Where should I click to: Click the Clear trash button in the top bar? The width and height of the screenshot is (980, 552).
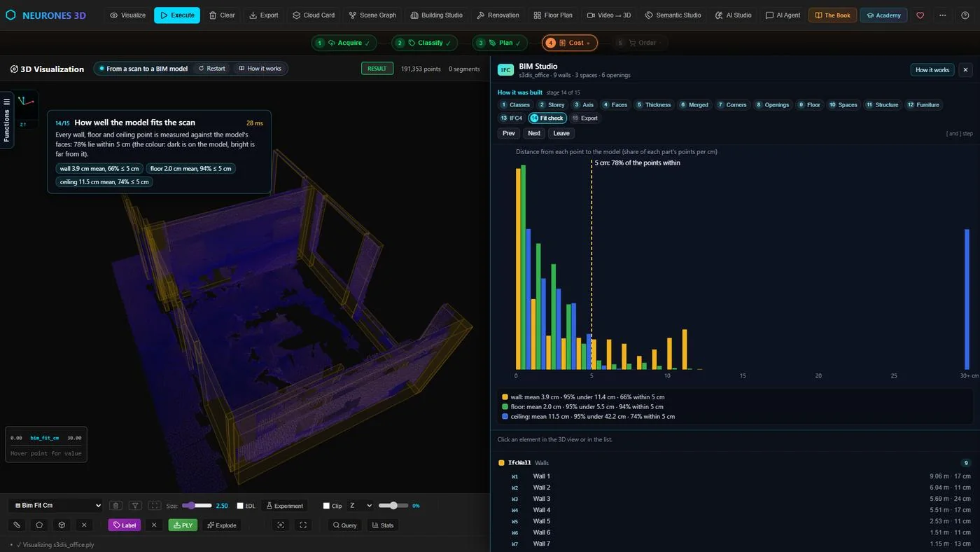(222, 15)
